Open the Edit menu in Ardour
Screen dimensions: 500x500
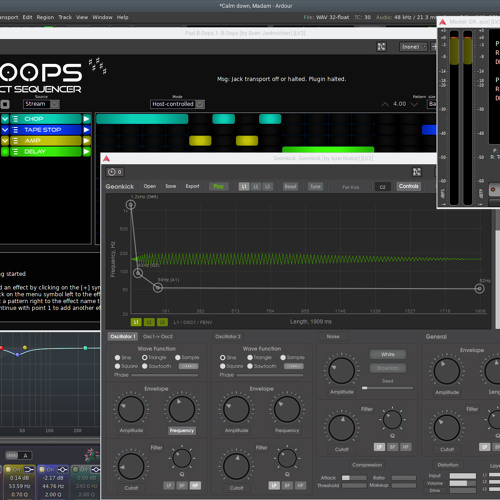tap(27, 17)
